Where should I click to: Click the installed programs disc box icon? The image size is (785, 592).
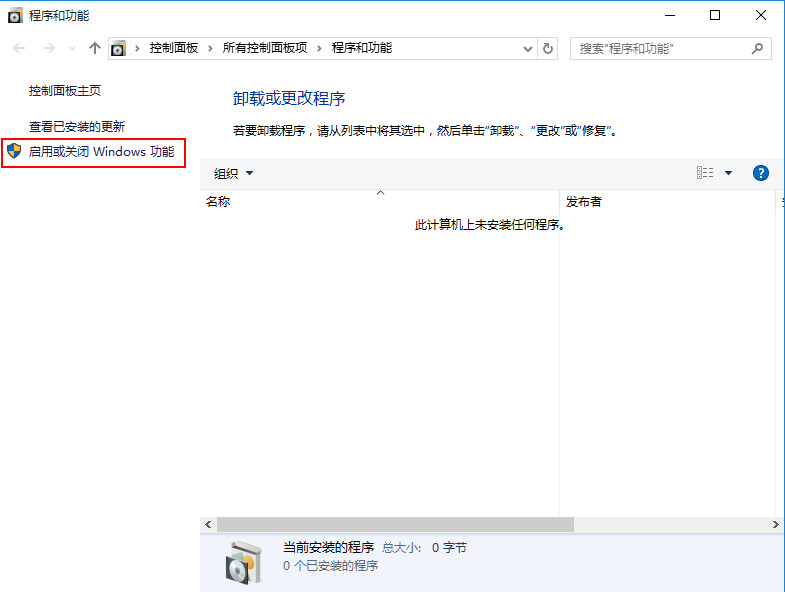(x=244, y=562)
